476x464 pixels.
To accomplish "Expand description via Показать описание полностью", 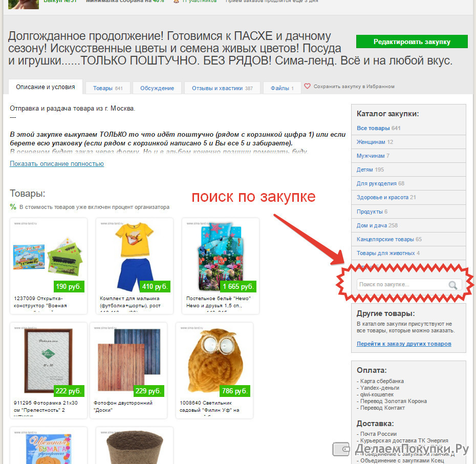I will coord(57,164).
